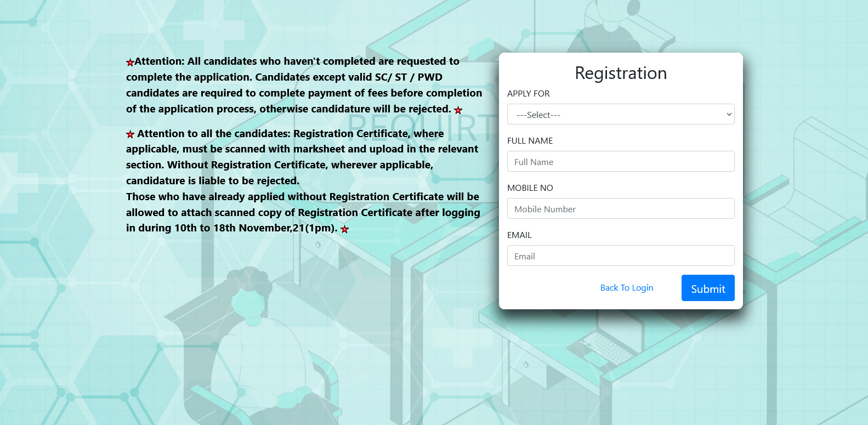
Task: Click the Mobile Number input field
Action: [x=621, y=208]
